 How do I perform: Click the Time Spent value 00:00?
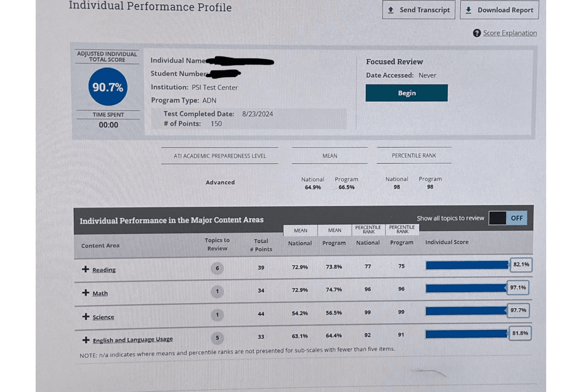108,125
